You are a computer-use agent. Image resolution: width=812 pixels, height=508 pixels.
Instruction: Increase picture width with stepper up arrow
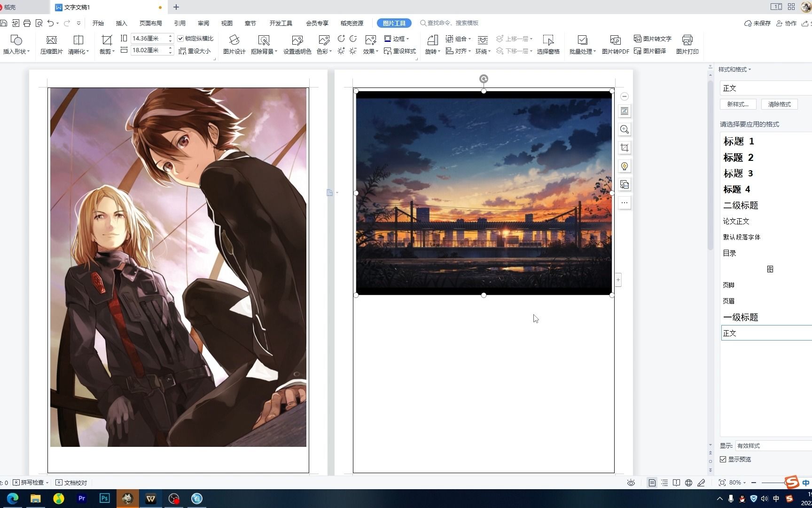click(x=171, y=48)
